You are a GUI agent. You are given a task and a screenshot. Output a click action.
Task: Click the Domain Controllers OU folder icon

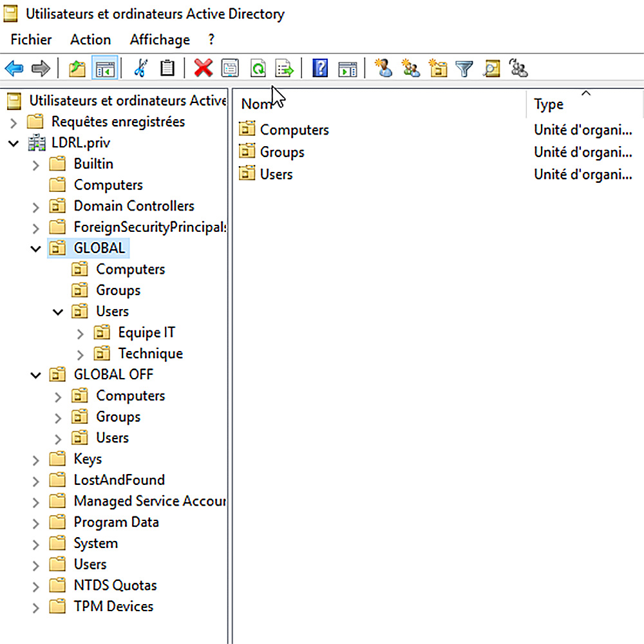[57, 205]
